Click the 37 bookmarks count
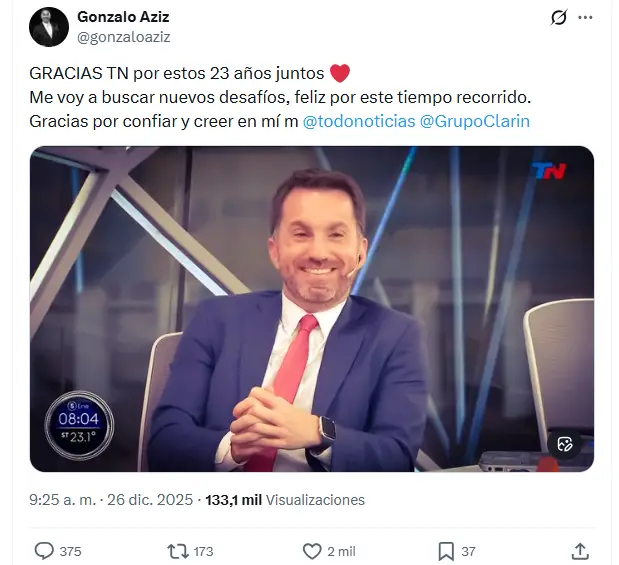619x565 pixels. [468, 552]
